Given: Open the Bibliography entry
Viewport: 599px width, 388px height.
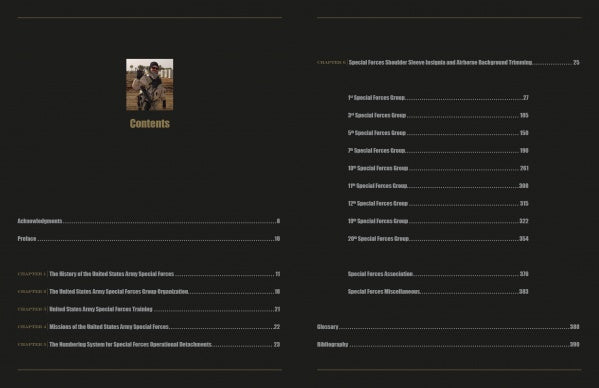Looking at the screenshot, I should [x=448, y=344].
